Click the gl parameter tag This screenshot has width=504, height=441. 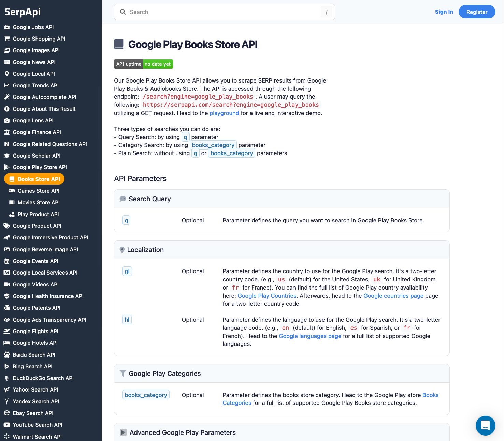tap(127, 271)
